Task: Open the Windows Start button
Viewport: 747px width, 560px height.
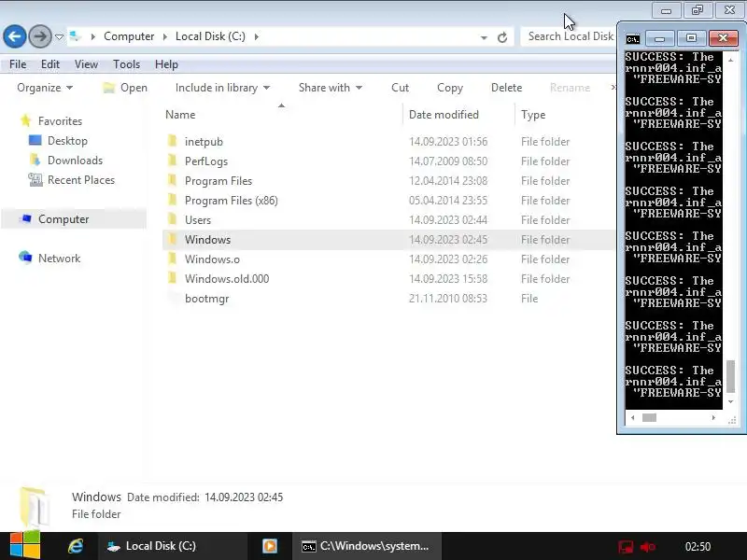Action: 25,545
